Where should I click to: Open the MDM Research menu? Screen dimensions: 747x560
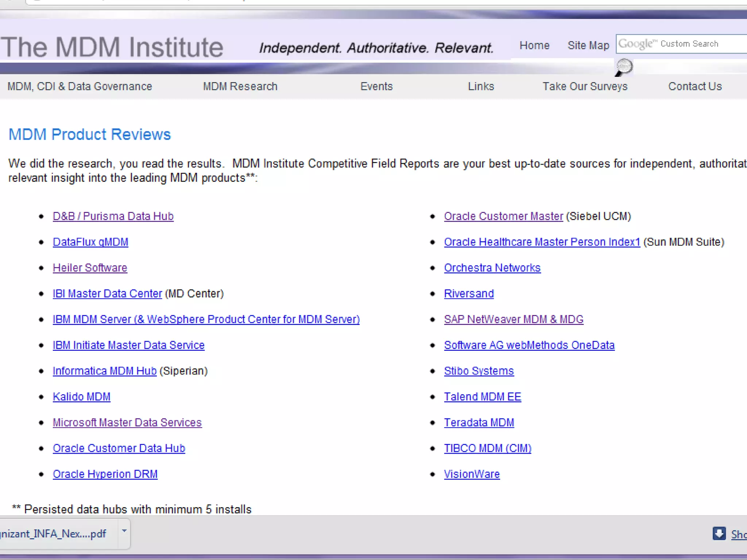coord(240,86)
